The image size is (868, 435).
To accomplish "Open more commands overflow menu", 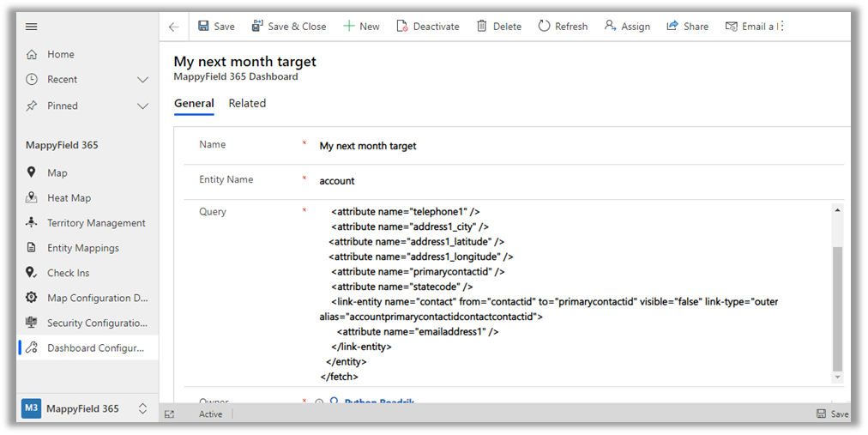I will 781,27.
